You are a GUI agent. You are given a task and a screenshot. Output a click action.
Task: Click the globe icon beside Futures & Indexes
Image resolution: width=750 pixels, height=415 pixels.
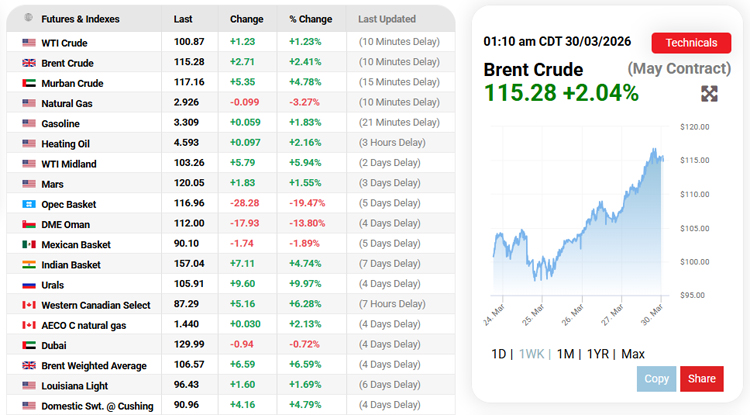coord(28,18)
